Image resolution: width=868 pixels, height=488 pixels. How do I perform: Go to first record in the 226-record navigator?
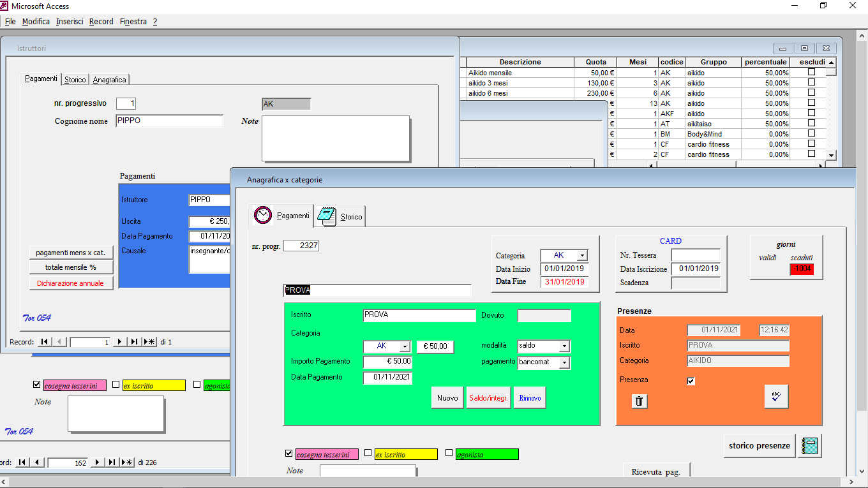click(22, 462)
